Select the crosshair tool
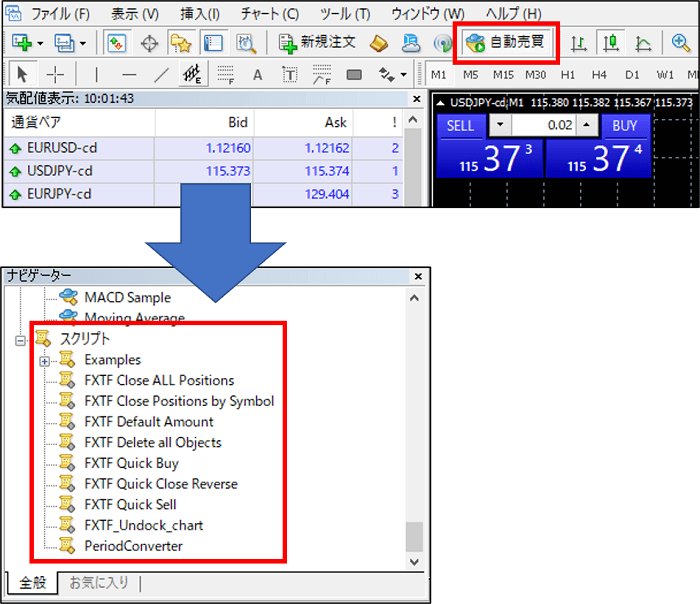This screenshot has height=604, width=700. click(55, 75)
